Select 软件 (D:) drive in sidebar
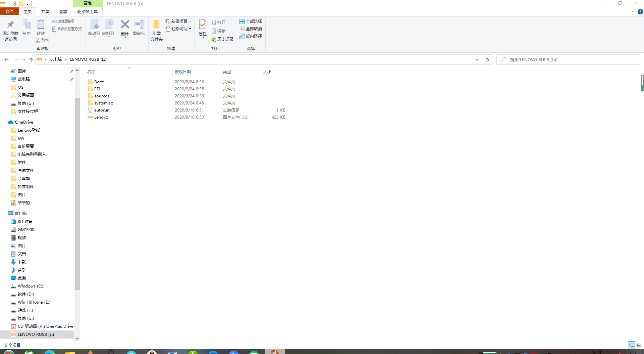The image size is (644, 354). [25, 294]
